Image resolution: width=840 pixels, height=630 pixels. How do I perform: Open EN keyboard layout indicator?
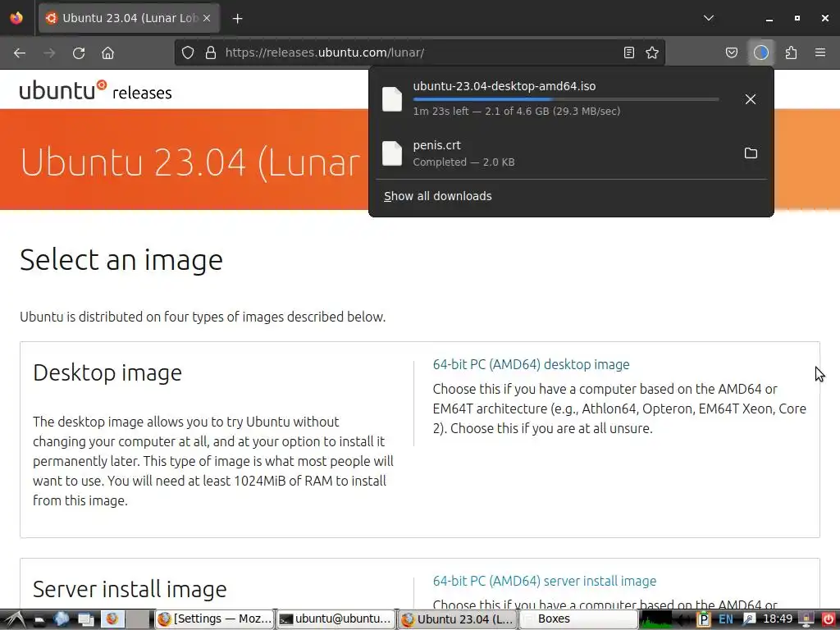pyautogui.click(x=726, y=619)
